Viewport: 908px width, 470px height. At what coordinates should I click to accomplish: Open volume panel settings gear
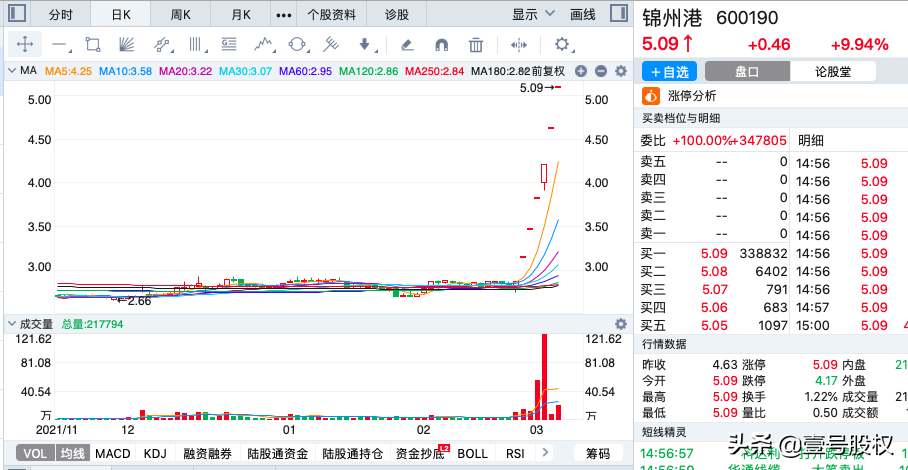pos(621,324)
